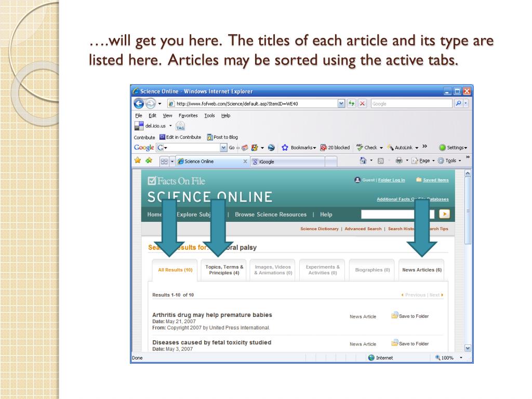Click the Google search box in IE
Image resolution: width=532 pixels, height=399 pixels.
click(411, 104)
